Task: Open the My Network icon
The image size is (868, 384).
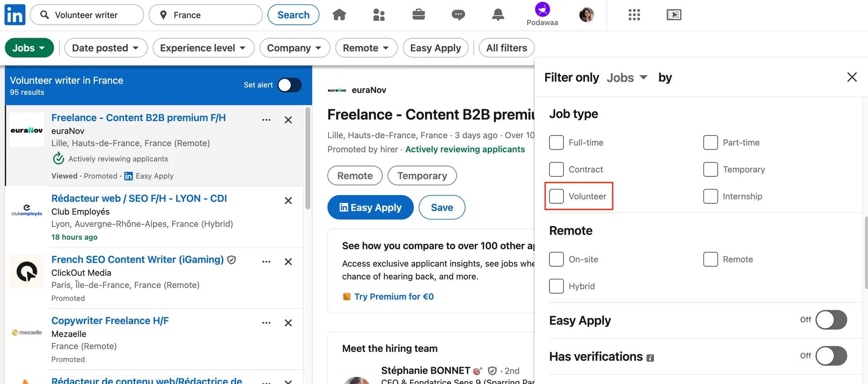Action: coord(379,15)
